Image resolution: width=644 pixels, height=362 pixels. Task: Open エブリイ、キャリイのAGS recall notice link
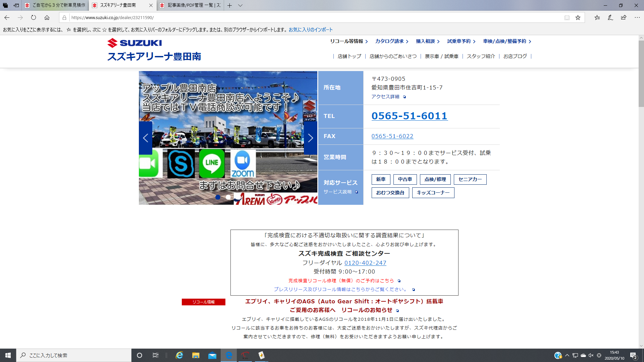click(344, 306)
